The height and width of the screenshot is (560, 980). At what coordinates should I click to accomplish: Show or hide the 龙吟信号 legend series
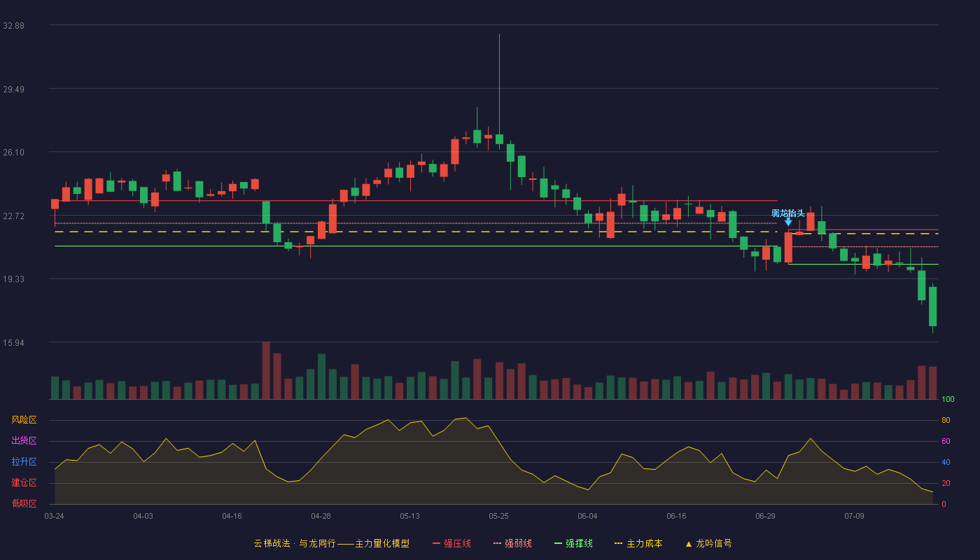[708, 543]
